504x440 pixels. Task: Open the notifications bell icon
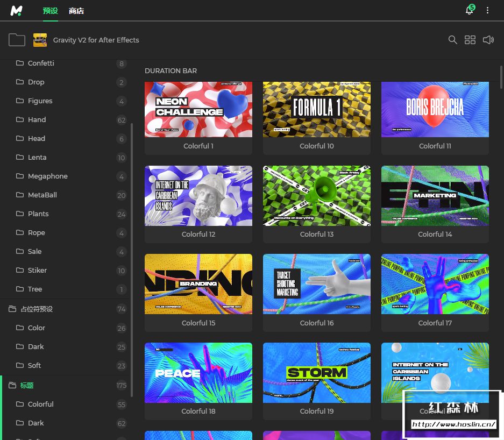pos(469,10)
